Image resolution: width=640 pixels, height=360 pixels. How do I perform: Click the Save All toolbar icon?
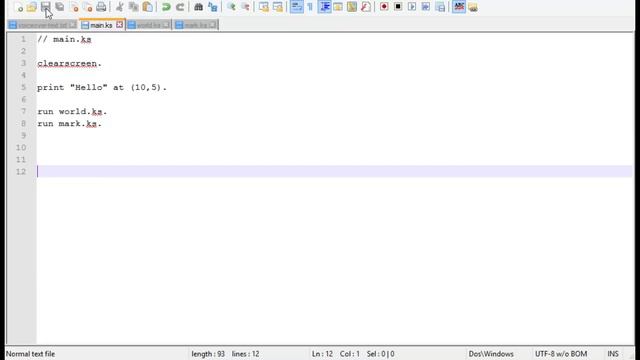(x=60, y=7)
